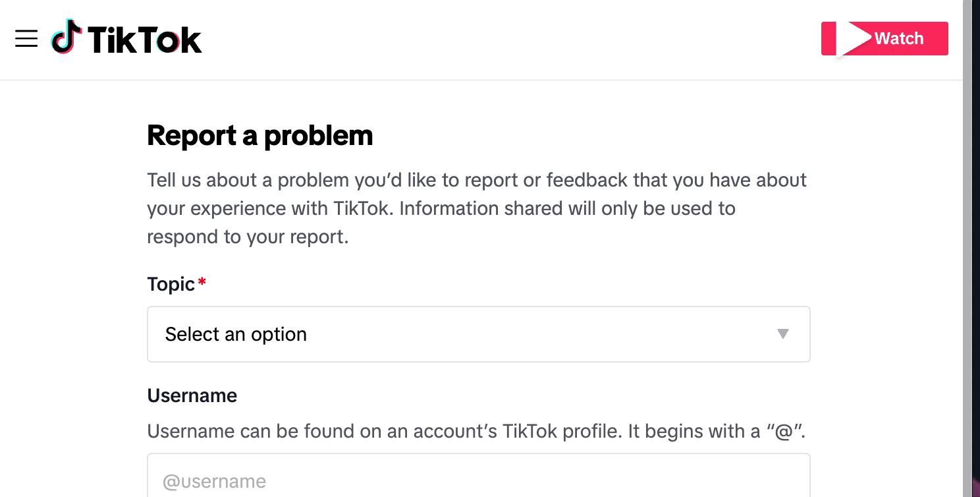980x497 pixels.
Task: Click "respond to your report" text line
Action: 248,237
